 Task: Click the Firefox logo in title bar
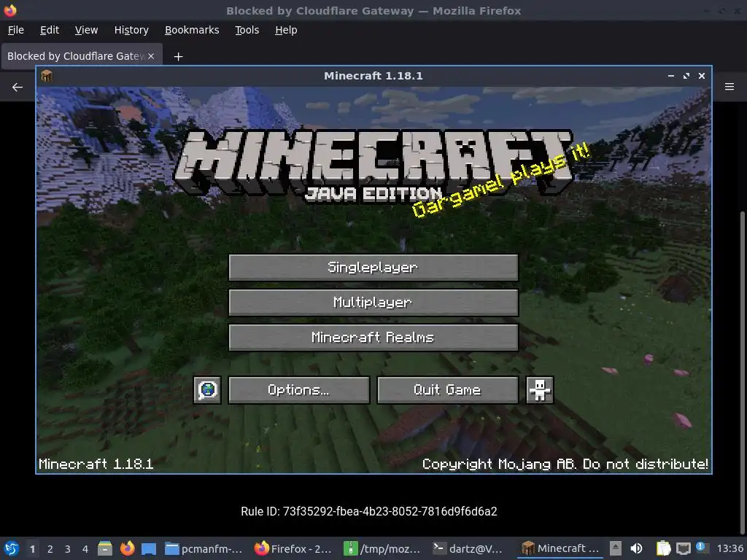pyautogui.click(x=10, y=10)
